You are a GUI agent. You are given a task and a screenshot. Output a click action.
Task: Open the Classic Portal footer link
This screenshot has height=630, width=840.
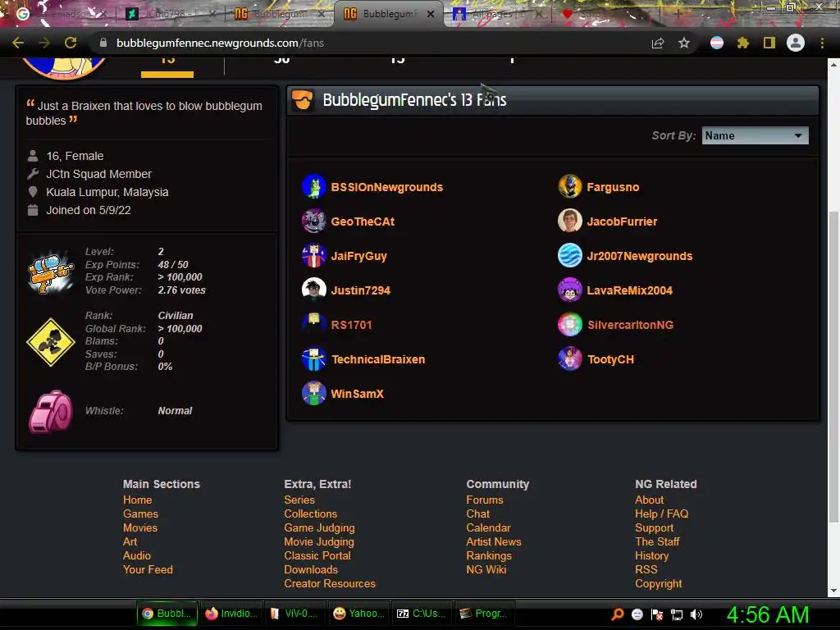[x=317, y=555]
